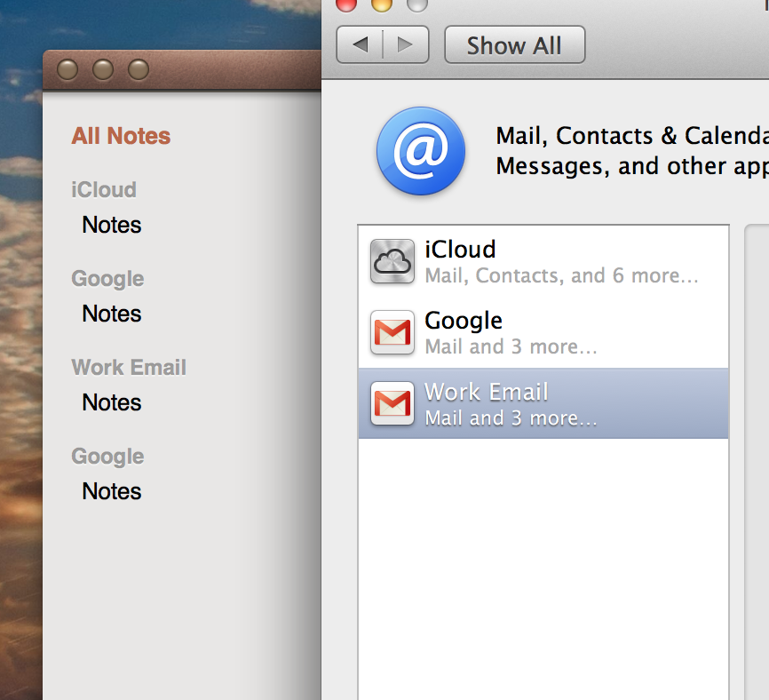Select the iCloud account row
769x700 pixels.
(x=543, y=261)
